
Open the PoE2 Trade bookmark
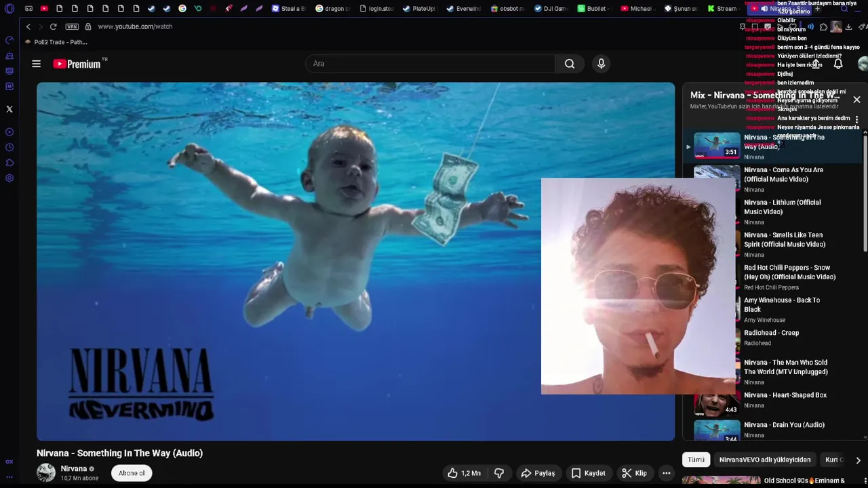(56, 42)
